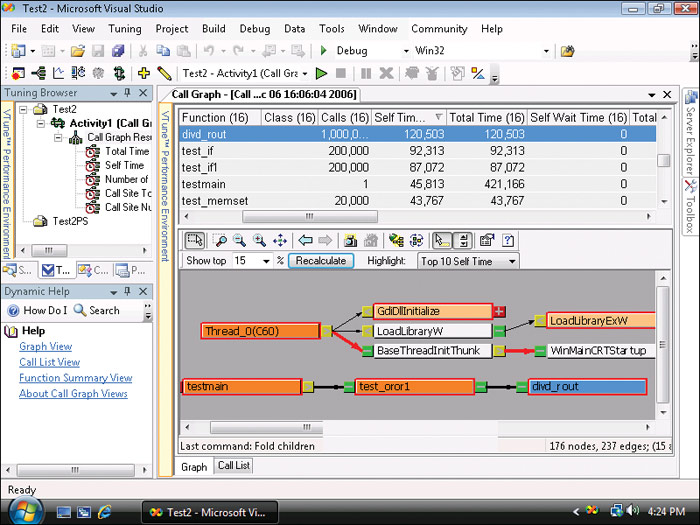
Task: Collapse the Test2 tree node
Action: pyautogui.click(x=23, y=109)
